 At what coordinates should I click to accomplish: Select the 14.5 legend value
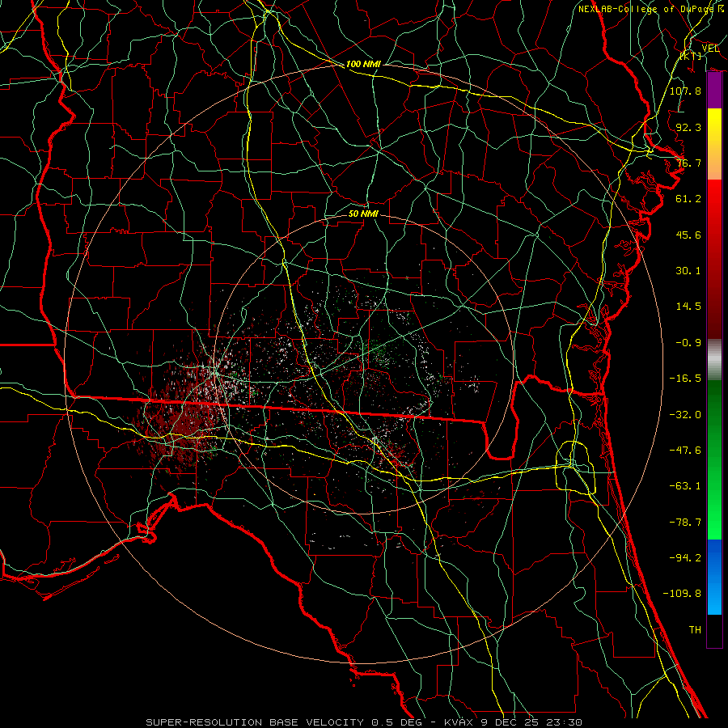[x=688, y=307]
